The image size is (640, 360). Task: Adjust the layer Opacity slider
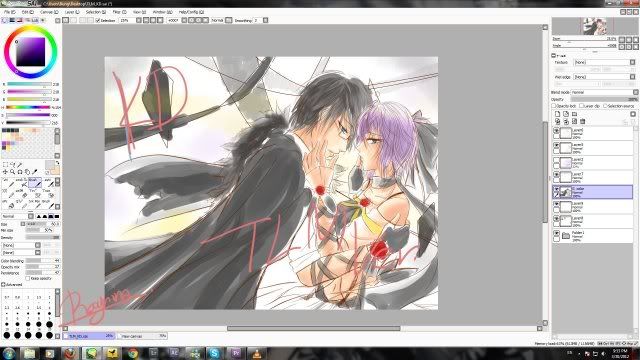coord(604,100)
